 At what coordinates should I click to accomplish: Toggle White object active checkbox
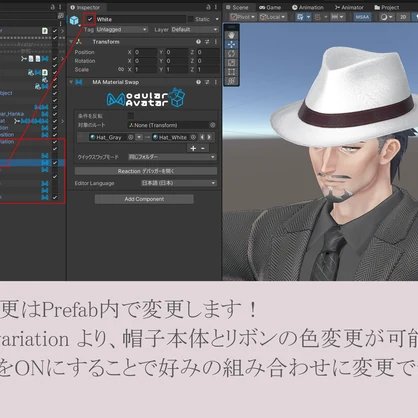point(90,19)
